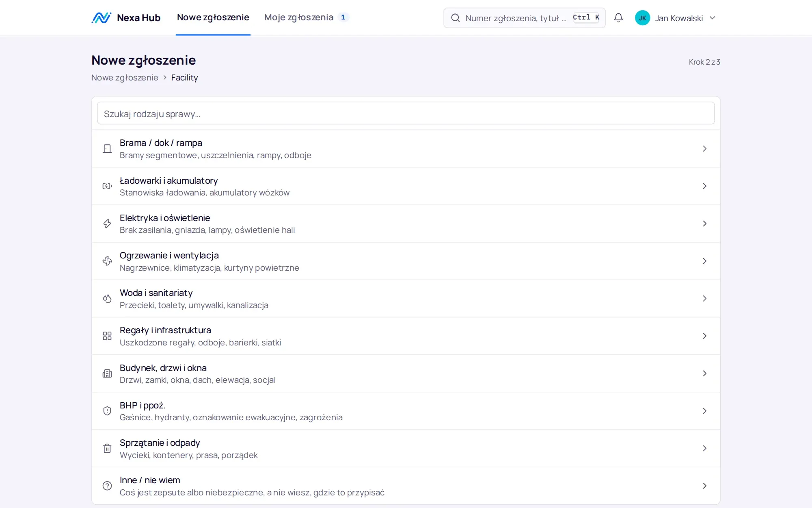Click the trash icon for Sprzątanie i odpady
The width and height of the screenshot is (812, 508).
[107, 448]
